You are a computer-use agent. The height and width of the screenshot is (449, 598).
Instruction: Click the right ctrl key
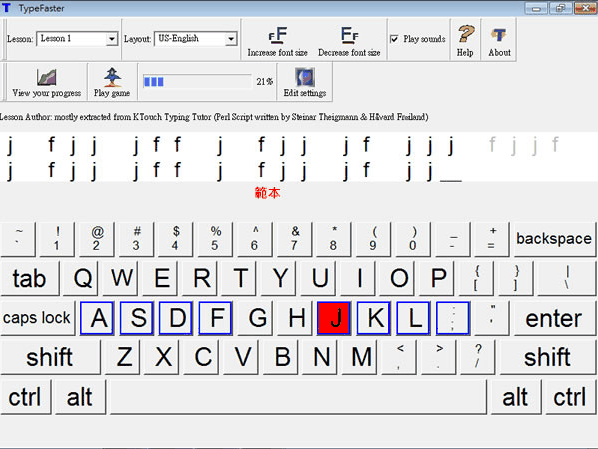pos(570,397)
